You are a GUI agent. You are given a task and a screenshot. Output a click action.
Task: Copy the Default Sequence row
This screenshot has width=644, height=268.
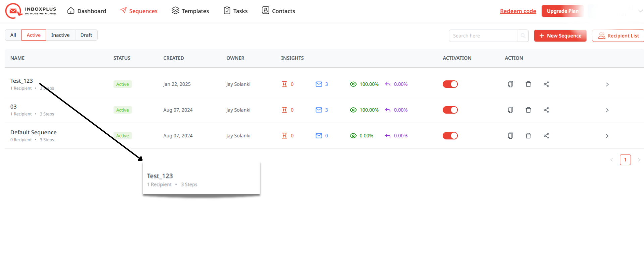510,136
